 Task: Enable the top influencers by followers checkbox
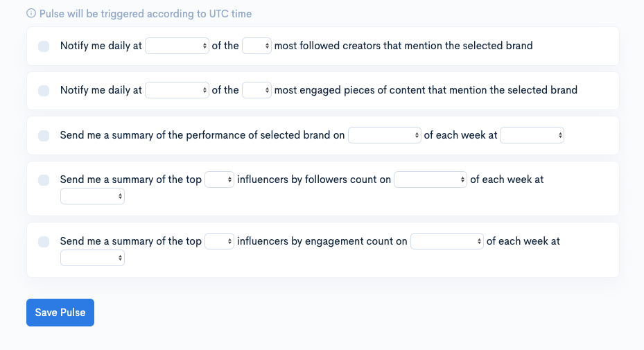click(x=44, y=180)
